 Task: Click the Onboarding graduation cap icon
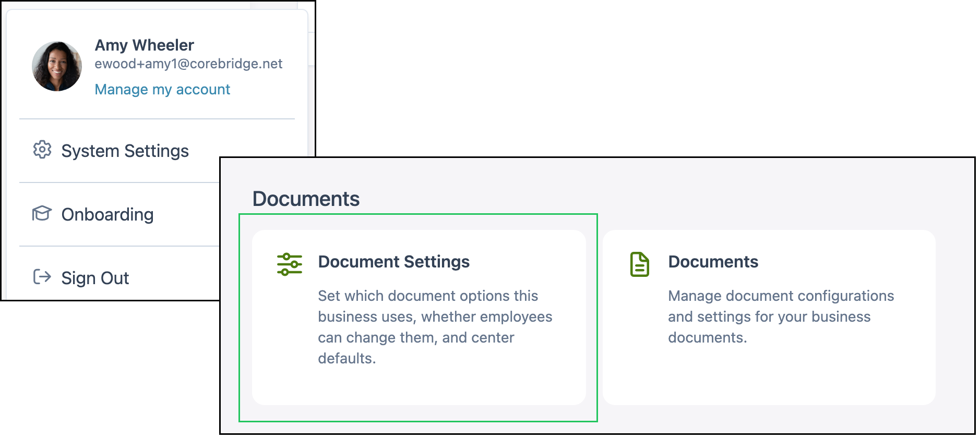[42, 213]
